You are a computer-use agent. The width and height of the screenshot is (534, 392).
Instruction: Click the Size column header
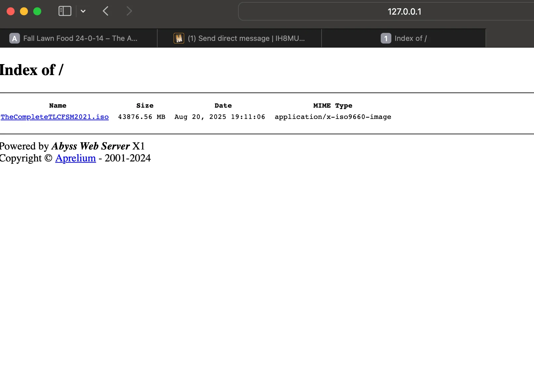[x=145, y=106]
